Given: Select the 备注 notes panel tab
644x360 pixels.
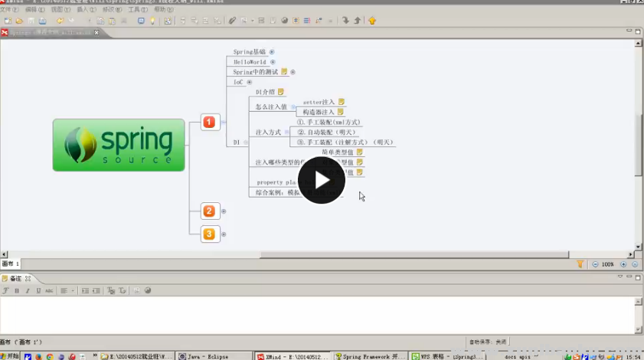Looking at the screenshot, I should pyautogui.click(x=15, y=279).
